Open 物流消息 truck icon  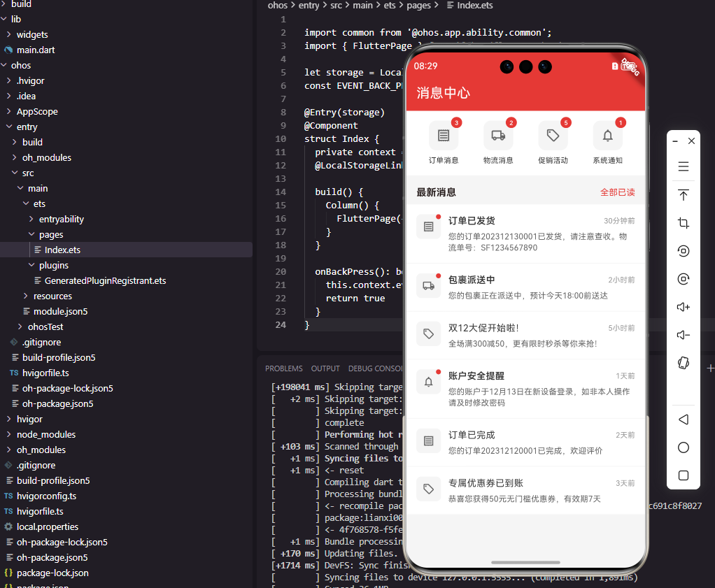498,136
